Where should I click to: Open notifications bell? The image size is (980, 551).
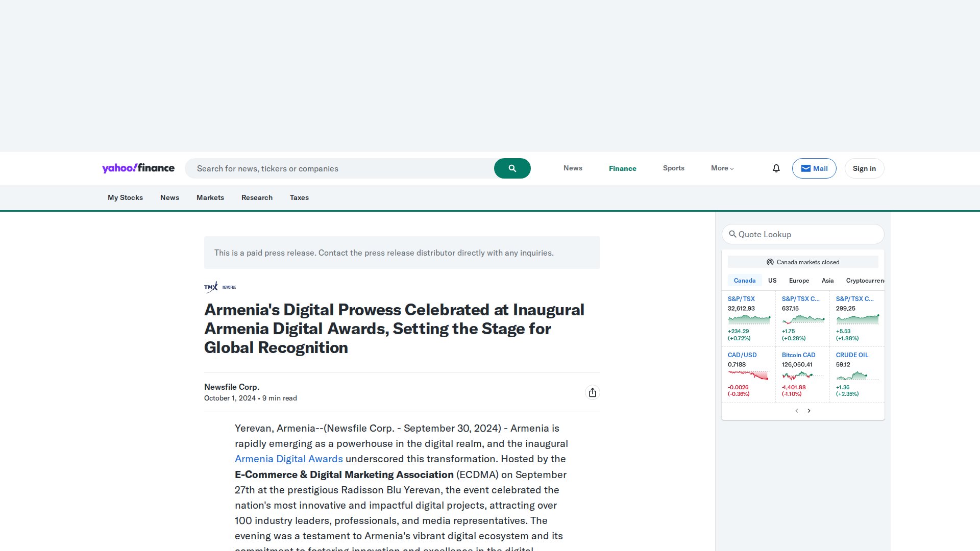[776, 168]
